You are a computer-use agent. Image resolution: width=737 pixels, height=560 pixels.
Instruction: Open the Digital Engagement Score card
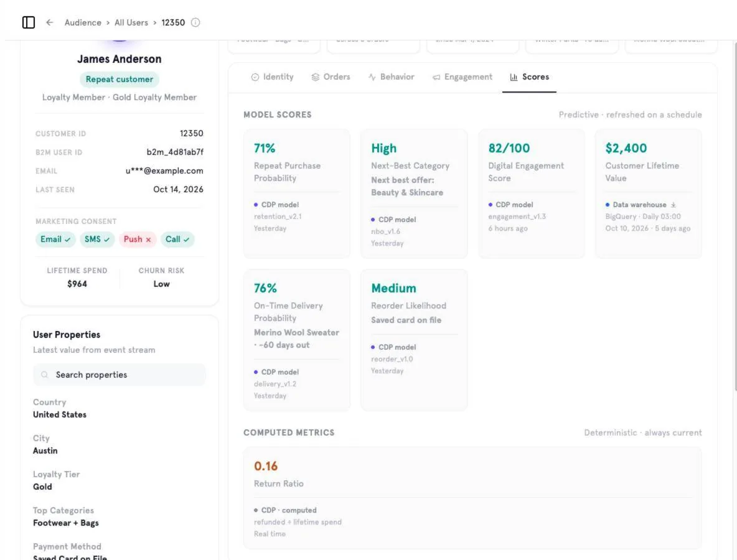point(531,194)
